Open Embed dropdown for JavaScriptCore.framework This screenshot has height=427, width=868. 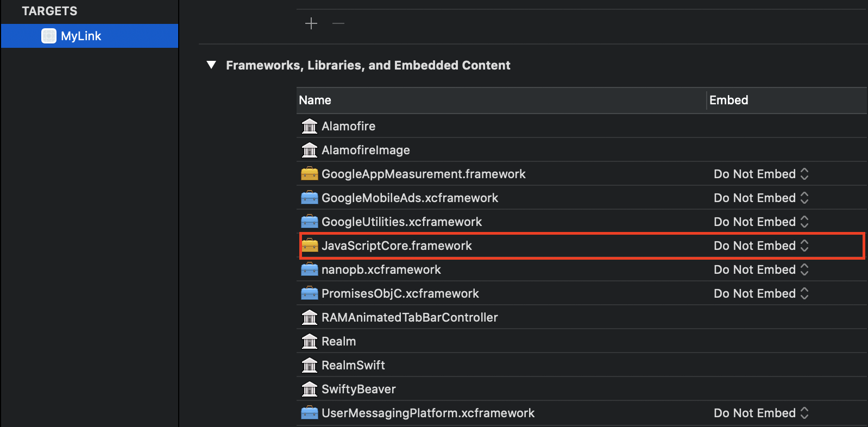click(x=762, y=246)
